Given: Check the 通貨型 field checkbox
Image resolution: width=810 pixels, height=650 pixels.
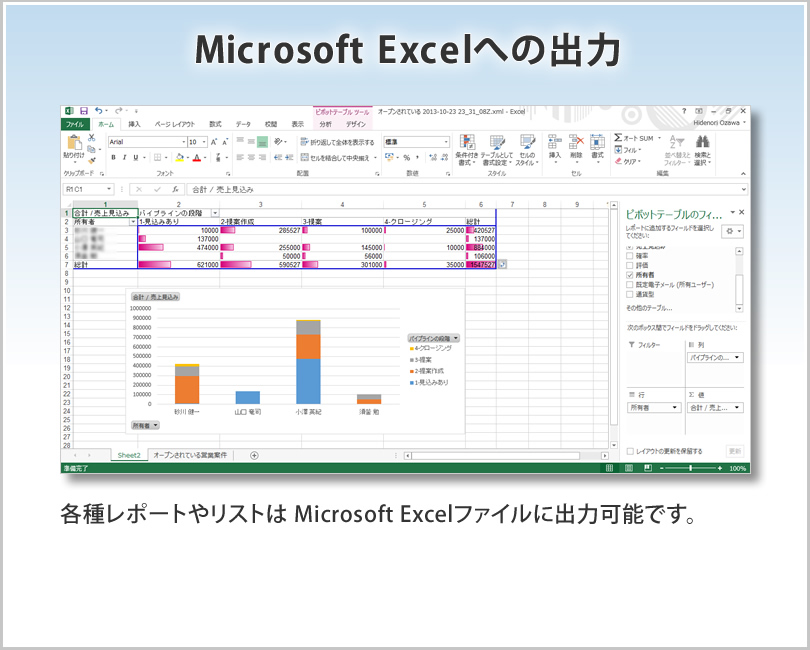Looking at the screenshot, I should [x=629, y=295].
